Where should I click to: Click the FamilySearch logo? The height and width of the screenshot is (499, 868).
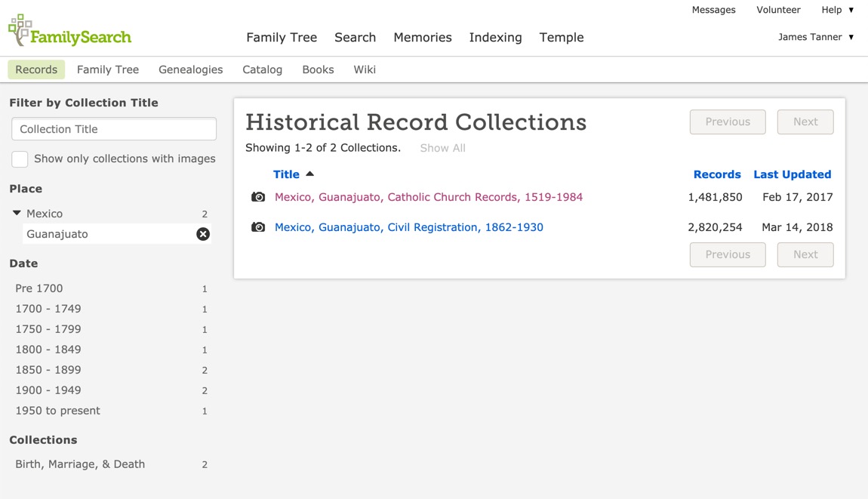[69, 31]
